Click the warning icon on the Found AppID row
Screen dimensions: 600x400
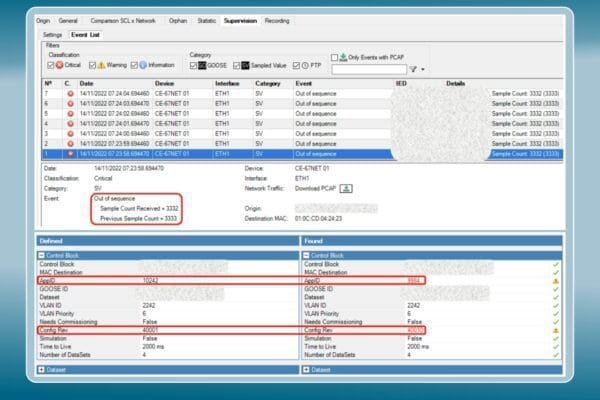(x=556, y=281)
